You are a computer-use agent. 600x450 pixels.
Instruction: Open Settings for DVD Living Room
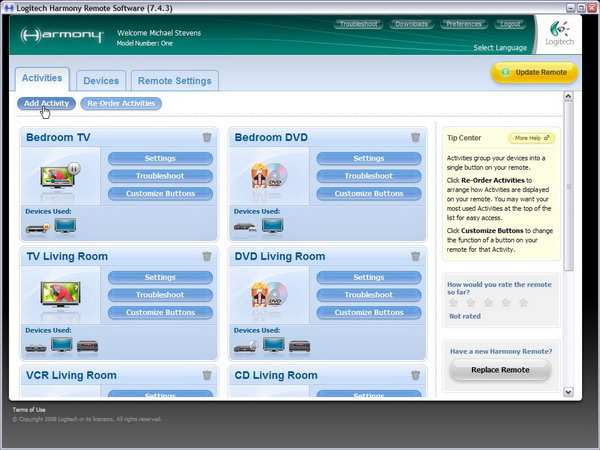(x=369, y=277)
